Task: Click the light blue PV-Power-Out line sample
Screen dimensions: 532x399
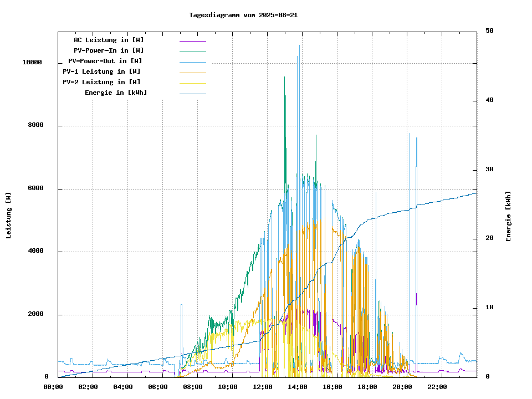Action: 192,62
